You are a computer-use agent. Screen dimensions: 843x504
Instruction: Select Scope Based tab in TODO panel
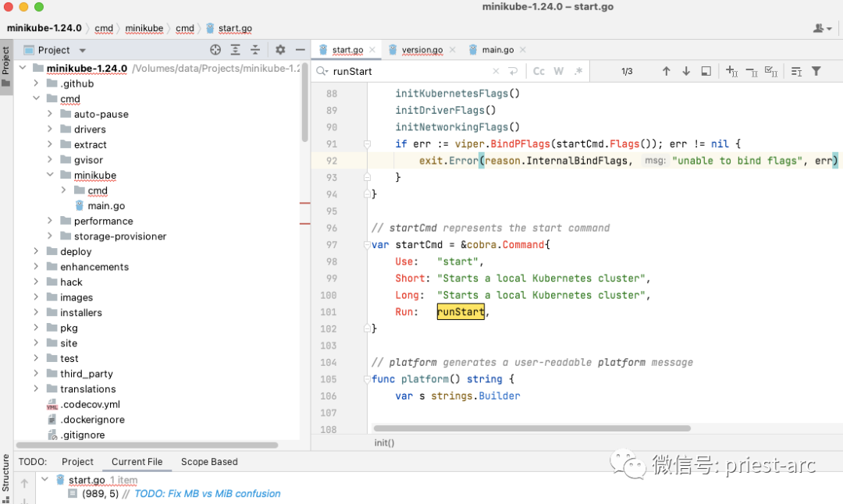point(209,462)
